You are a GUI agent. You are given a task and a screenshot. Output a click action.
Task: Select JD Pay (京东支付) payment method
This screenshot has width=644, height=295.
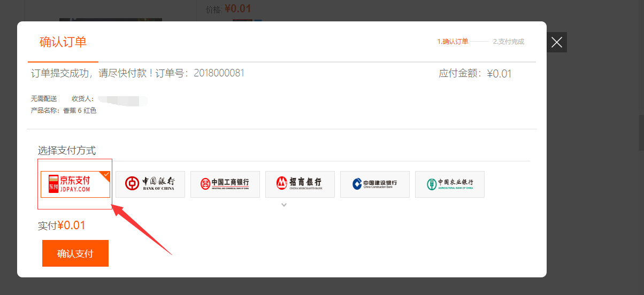coord(75,184)
